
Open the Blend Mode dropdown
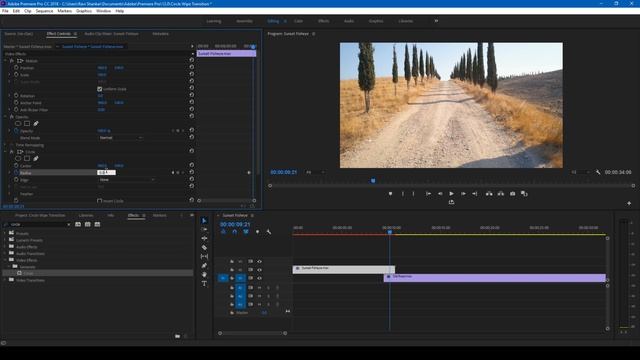tap(121, 138)
